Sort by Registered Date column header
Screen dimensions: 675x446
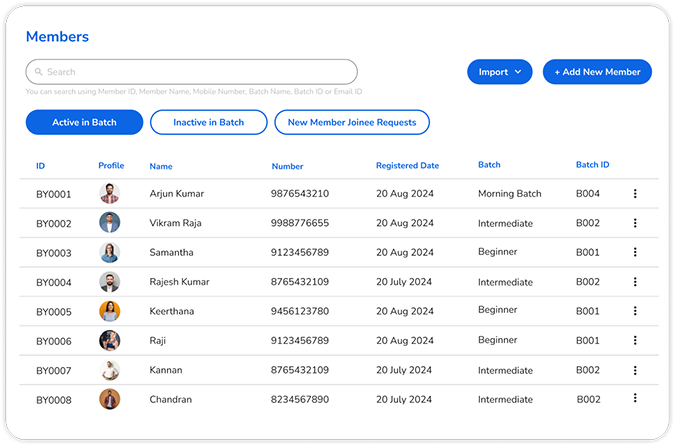click(x=407, y=165)
